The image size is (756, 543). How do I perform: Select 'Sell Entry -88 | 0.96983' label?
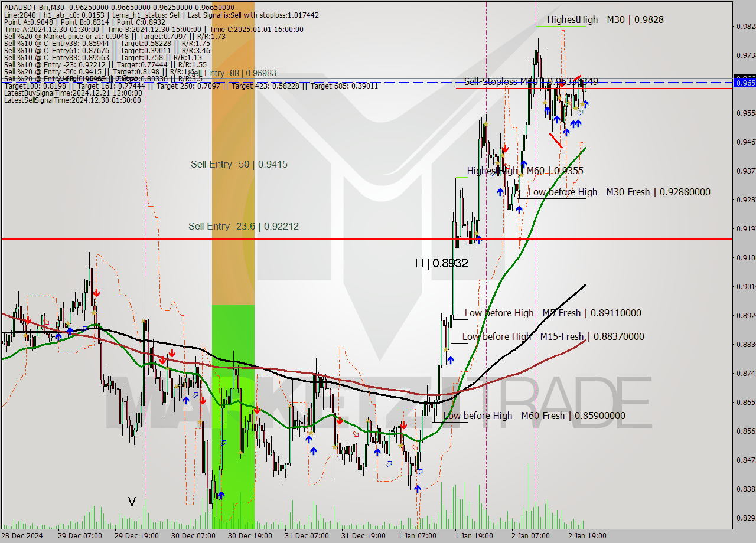[x=233, y=73]
